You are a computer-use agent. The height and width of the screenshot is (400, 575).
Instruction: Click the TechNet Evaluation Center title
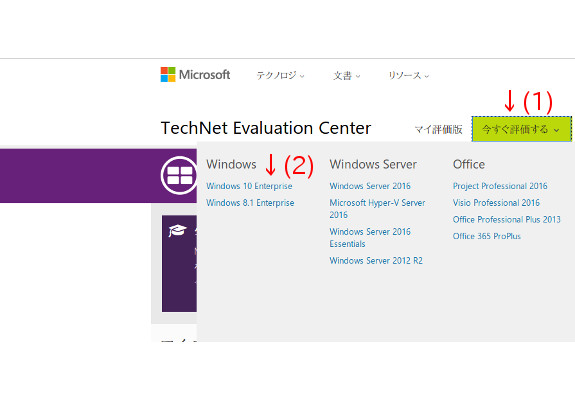coord(266,128)
